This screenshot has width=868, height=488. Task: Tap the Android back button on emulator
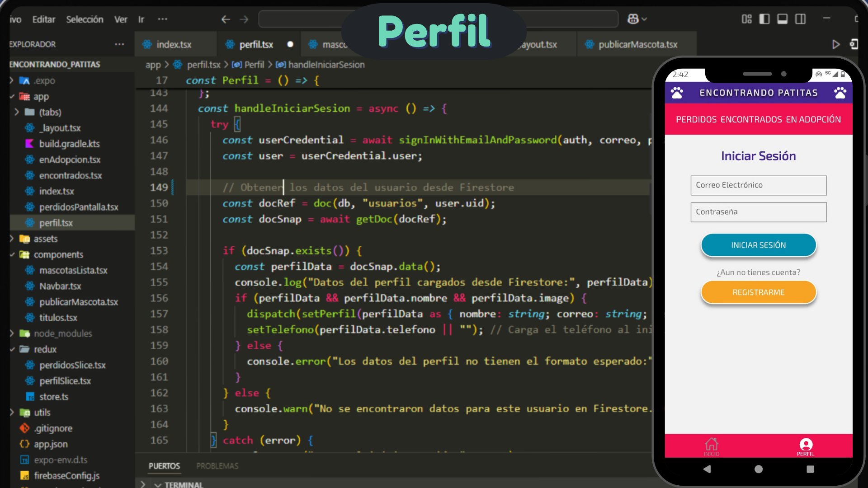(707, 469)
